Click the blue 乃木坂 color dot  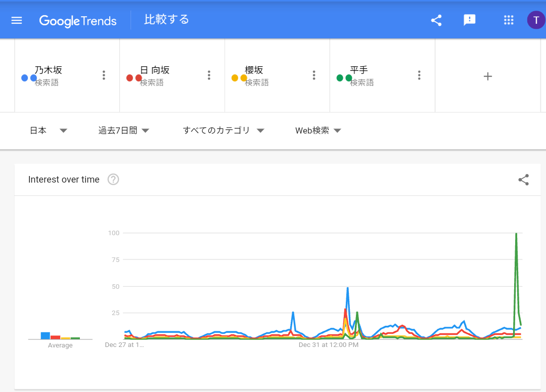tap(25, 78)
